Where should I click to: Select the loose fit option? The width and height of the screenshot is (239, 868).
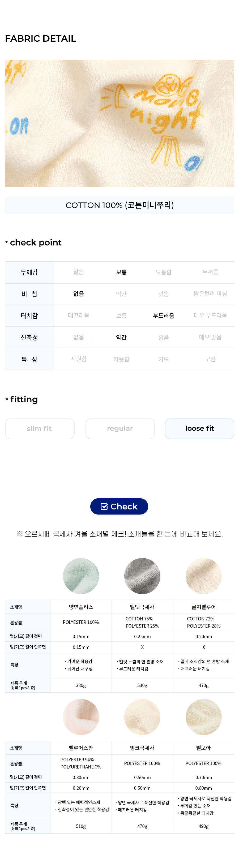point(199,428)
